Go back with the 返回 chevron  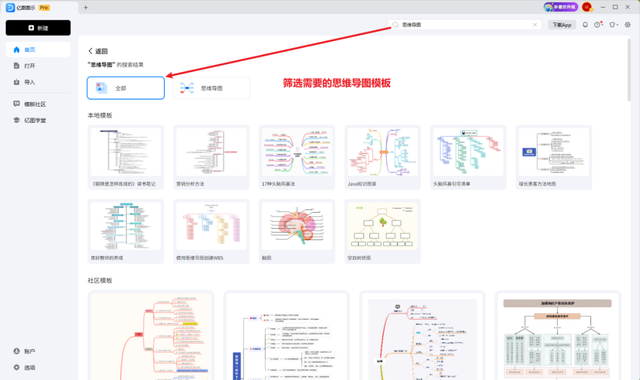coord(98,51)
